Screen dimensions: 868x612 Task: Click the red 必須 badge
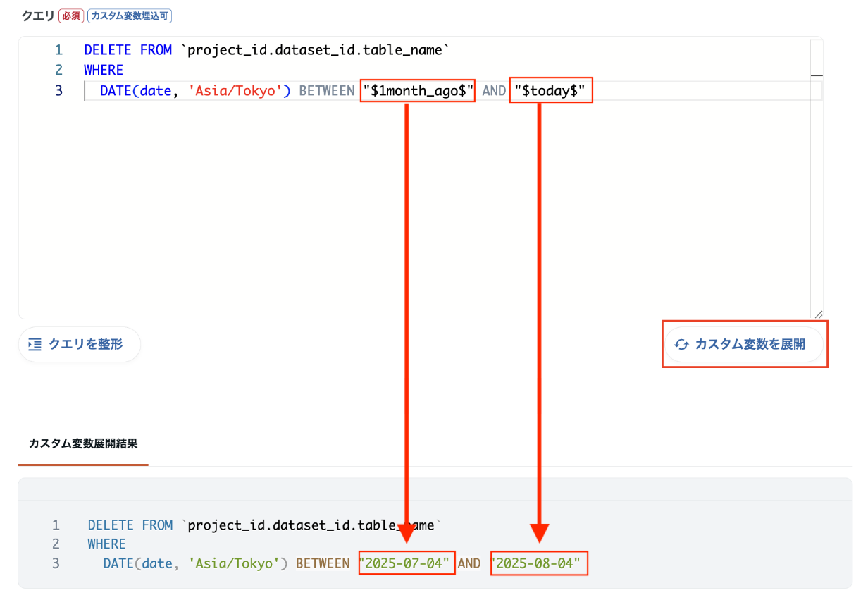(71, 16)
